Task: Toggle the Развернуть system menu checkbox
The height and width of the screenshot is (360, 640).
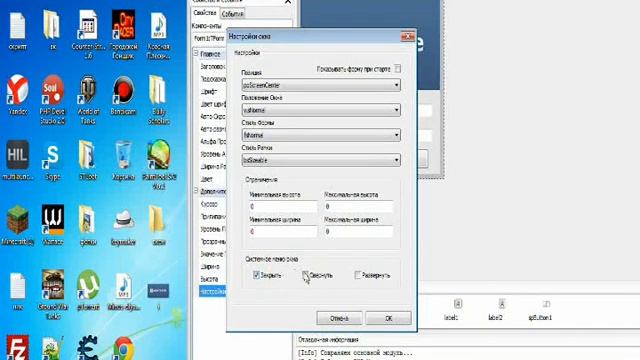Action: [358, 275]
